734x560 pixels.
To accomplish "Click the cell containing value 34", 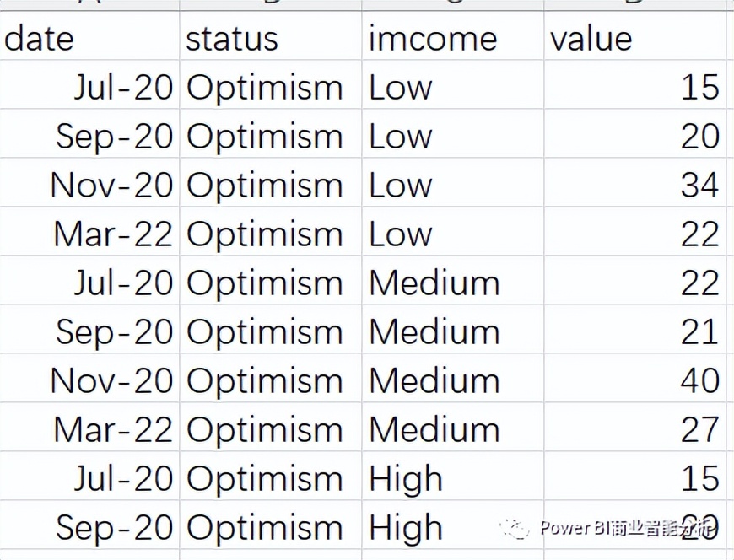I will click(635, 182).
